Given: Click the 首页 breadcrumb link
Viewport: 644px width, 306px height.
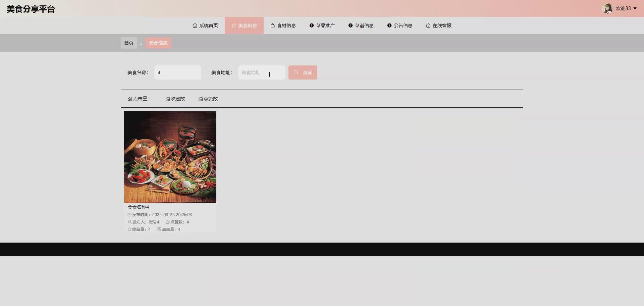Looking at the screenshot, I should (128, 43).
